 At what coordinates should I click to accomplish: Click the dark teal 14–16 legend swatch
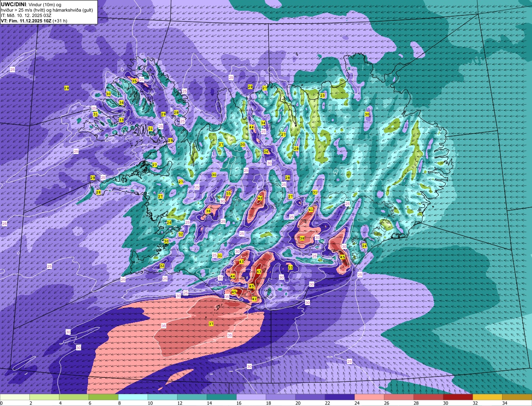[x=222, y=397]
